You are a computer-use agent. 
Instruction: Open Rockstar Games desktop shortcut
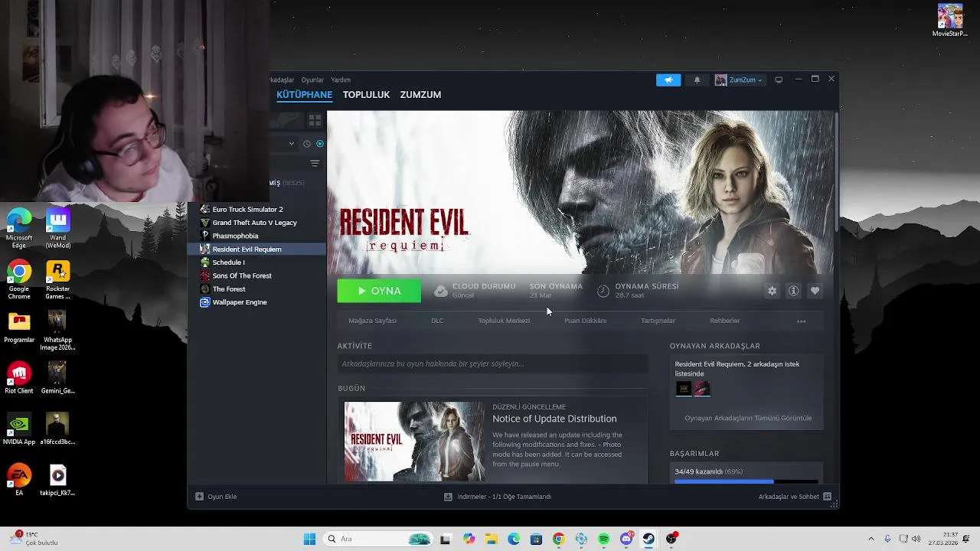click(x=57, y=280)
